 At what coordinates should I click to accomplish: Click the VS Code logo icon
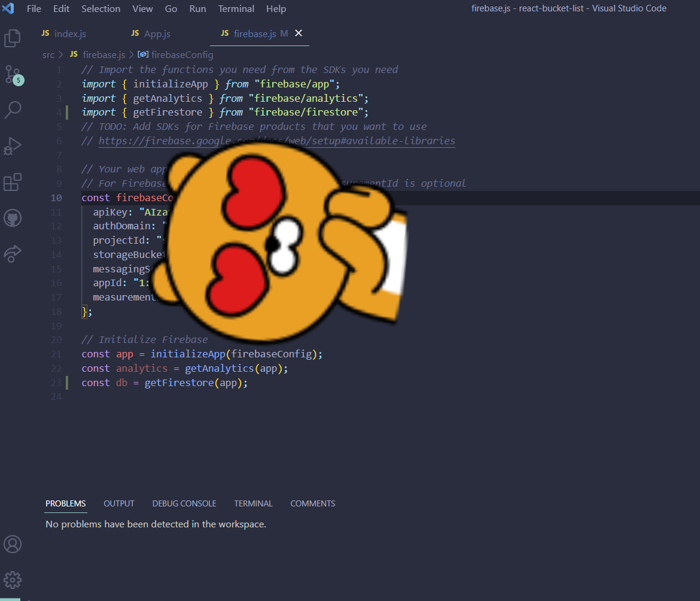(8, 8)
